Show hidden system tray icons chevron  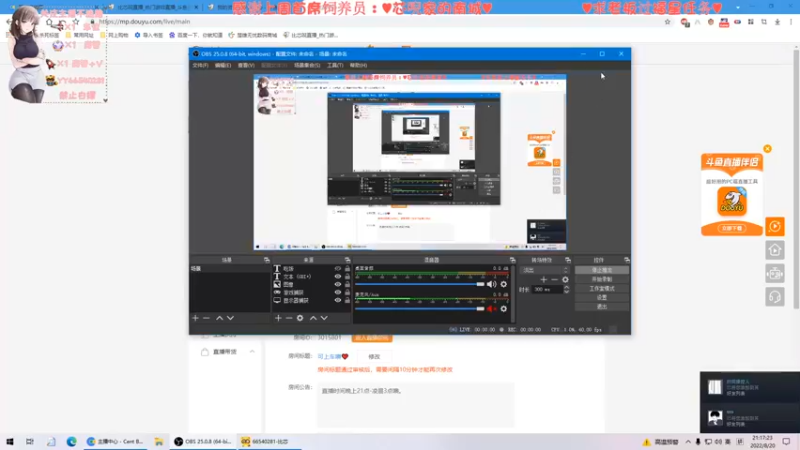[688, 442]
